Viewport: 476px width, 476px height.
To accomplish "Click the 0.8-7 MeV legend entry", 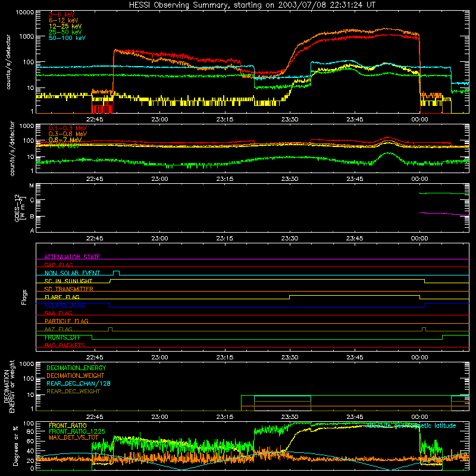I will click(x=65, y=140).
